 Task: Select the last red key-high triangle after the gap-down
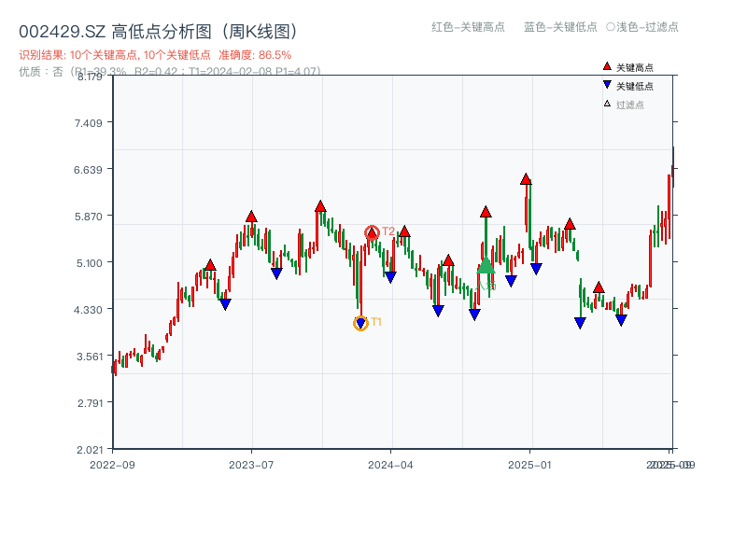(x=599, y=287)
